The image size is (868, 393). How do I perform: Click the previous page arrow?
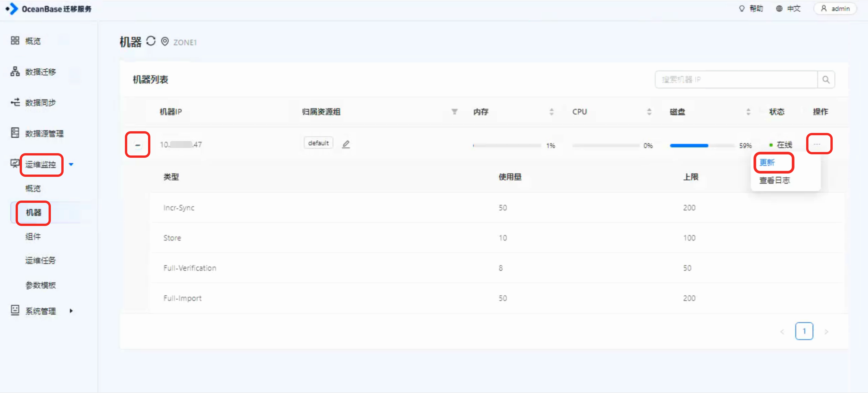point(782,332)
